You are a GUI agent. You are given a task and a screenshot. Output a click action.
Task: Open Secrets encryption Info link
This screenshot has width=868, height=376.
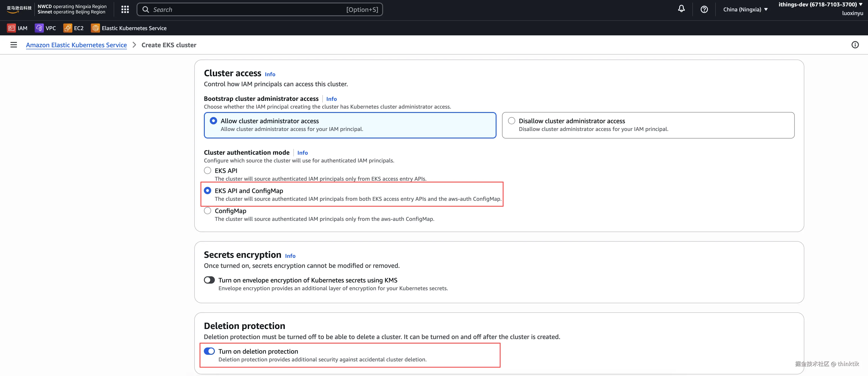pos(290,256)
